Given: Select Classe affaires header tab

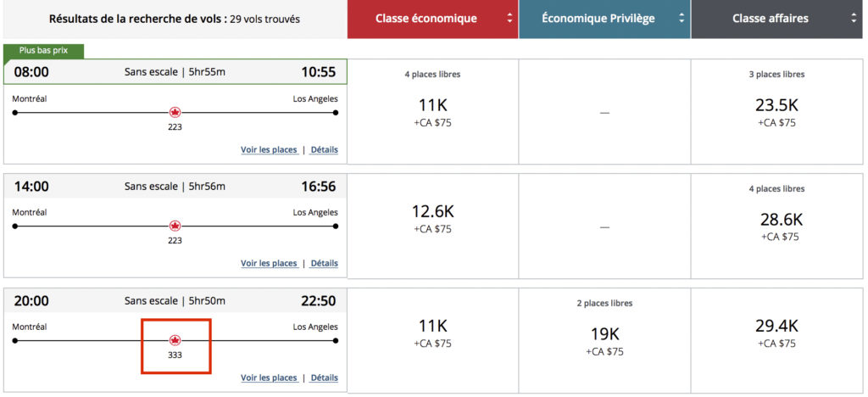Looking at the screenshot, I should pyautogui.click(x=770, y=19).
